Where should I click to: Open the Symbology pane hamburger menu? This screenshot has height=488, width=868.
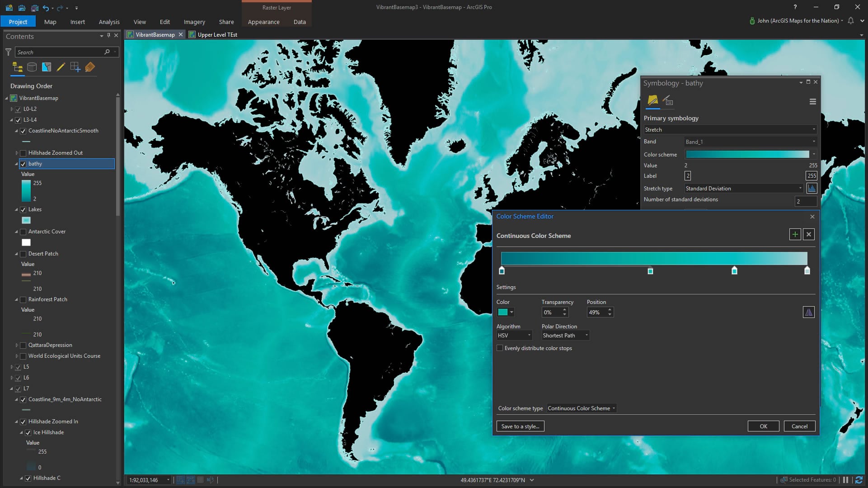coord(812,102)
